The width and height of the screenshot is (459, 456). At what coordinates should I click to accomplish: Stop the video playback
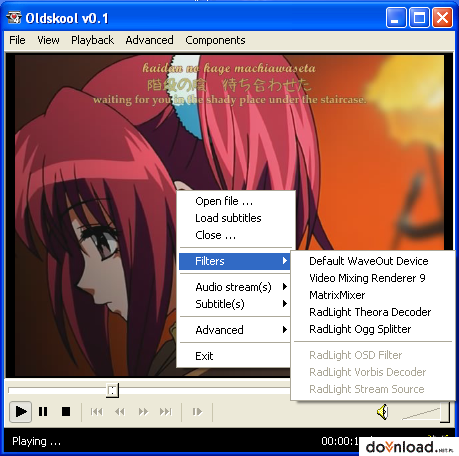pyautogui.click(x=66, y=412)
